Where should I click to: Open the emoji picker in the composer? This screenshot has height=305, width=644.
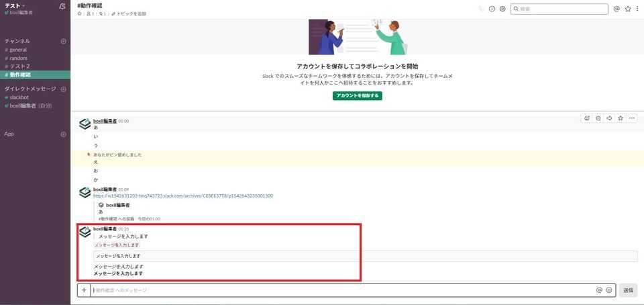point(609,290)
